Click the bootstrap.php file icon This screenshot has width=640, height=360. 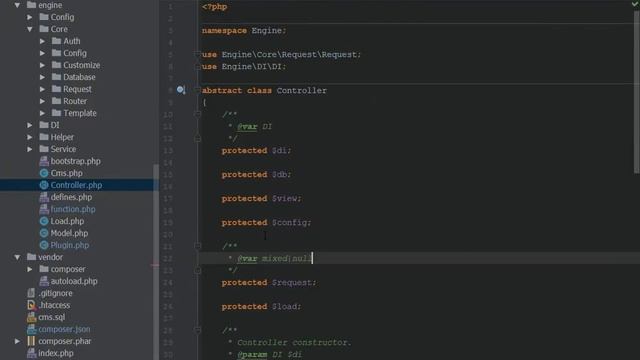click(x=44, y=161)
